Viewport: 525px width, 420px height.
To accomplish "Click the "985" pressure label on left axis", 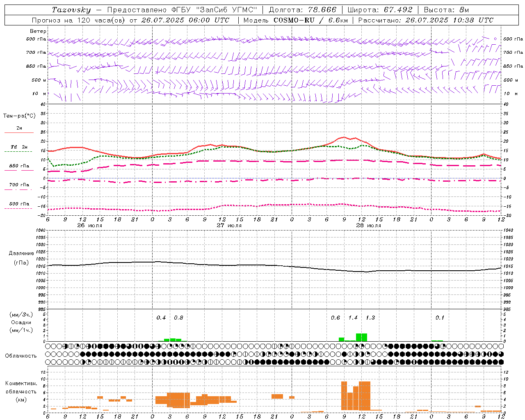I will (x=42, y=309).
